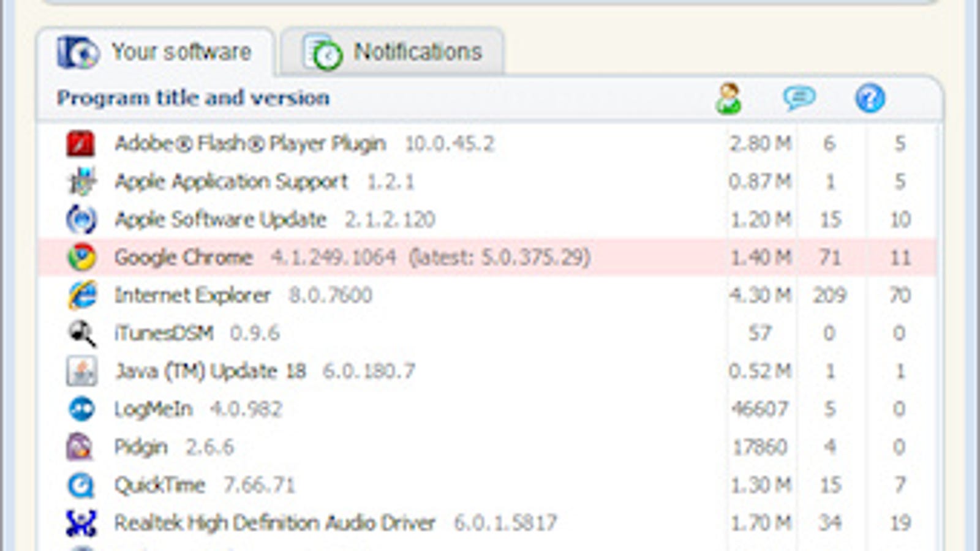This screenshot has width=980, height=551.
Task: Click the iTunesDSM magnifier icon
Action: (81, 333)
